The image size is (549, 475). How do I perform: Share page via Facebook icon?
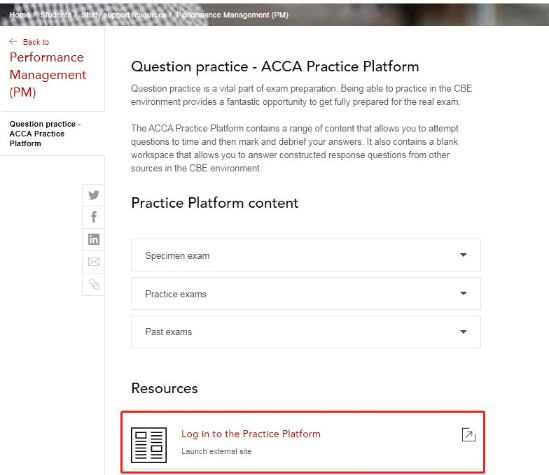(x=93, y=217)
